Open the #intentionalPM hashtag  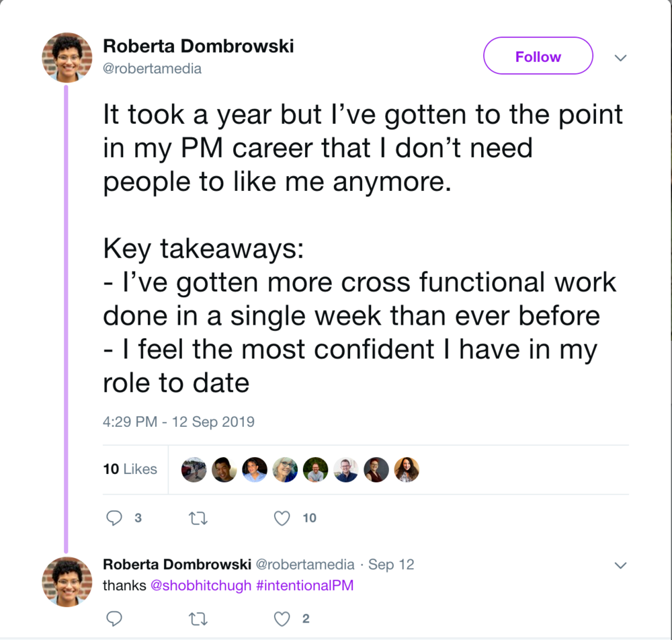click(x=304, y=585)
